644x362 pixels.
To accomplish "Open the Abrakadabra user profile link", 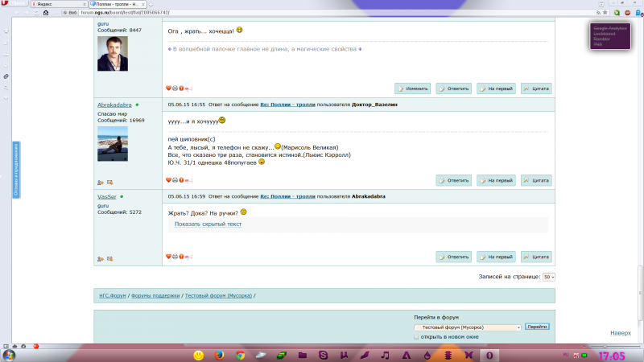I will pyautogui.click(x=114, y=105).
